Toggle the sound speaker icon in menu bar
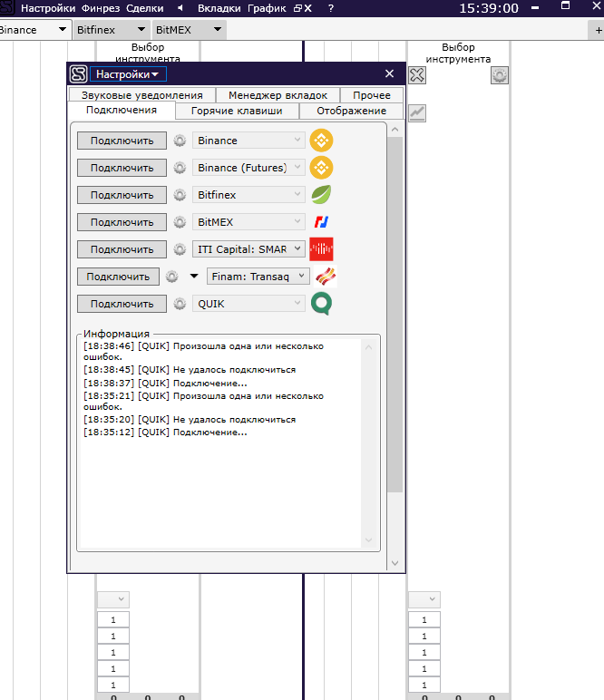The height and width of the screenshot is (700, 604). [180, 8]
